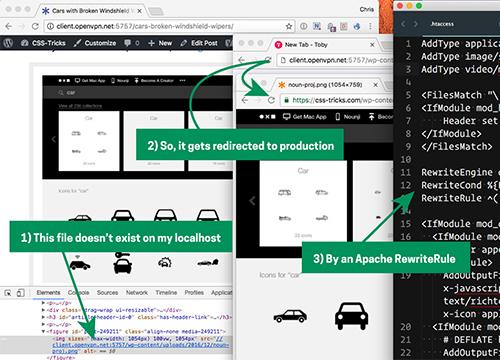Select the Cars with Broken Windshield tab
This screenshot has height=360, width=500.
90,11
